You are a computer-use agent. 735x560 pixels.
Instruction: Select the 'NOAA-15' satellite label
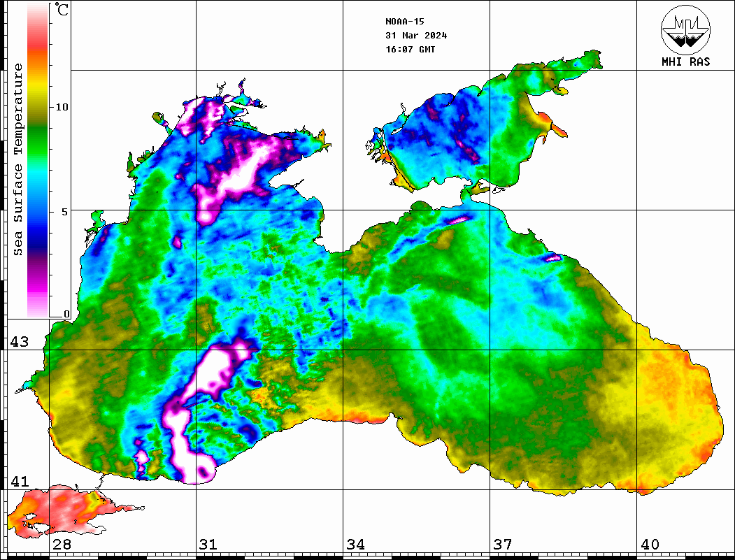click(x=404, y=22)
